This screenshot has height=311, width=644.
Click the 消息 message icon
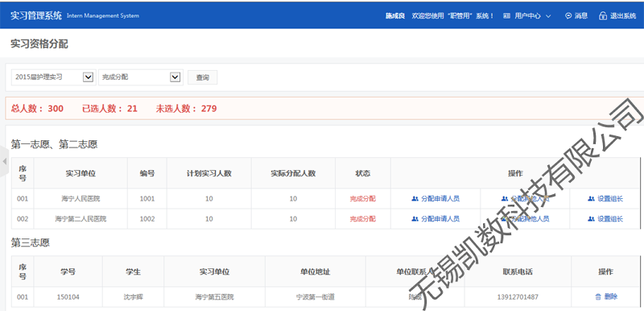(x=568, y=16)
